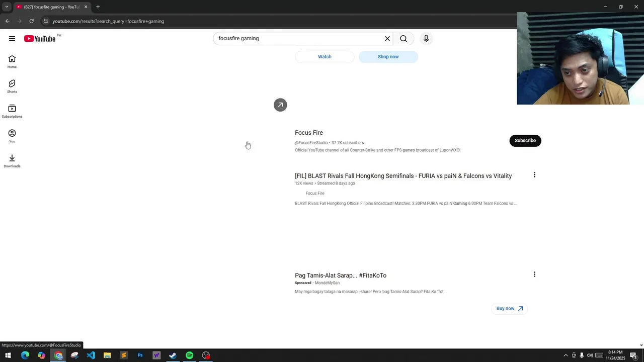The image size is (644, 362).
Task: Click the magnifier search button
Action: pos(404,39)
